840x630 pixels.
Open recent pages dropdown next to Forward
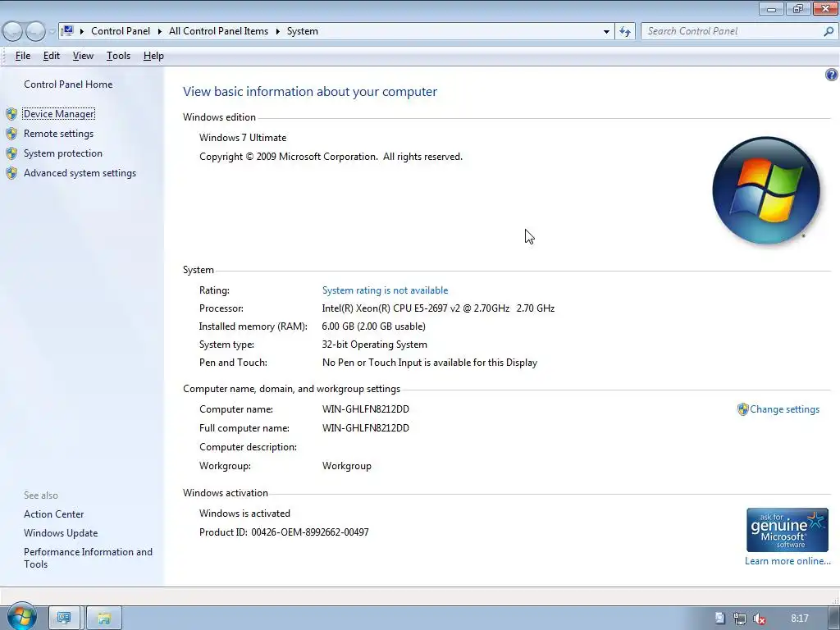[52, 32]
